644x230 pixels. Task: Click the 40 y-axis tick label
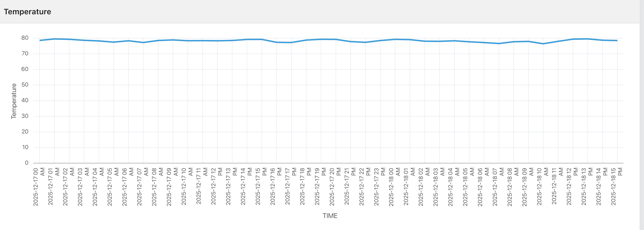click(25, 100)
